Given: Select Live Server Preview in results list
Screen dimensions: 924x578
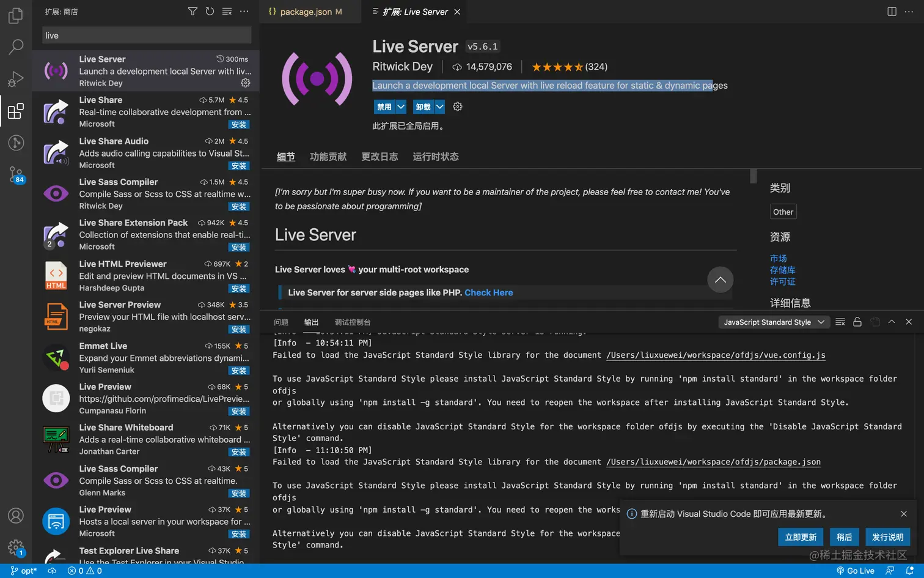Looking at the screenshot, I should click(x=145, y=316).
